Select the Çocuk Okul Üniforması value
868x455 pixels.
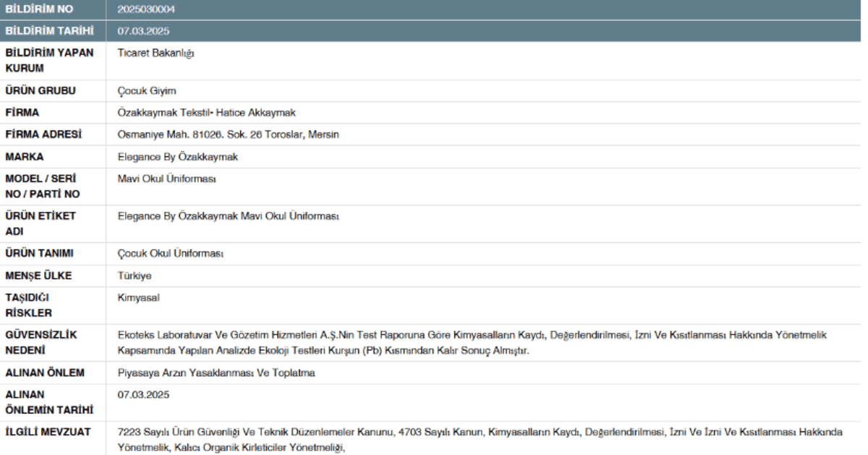pos(171,254)
